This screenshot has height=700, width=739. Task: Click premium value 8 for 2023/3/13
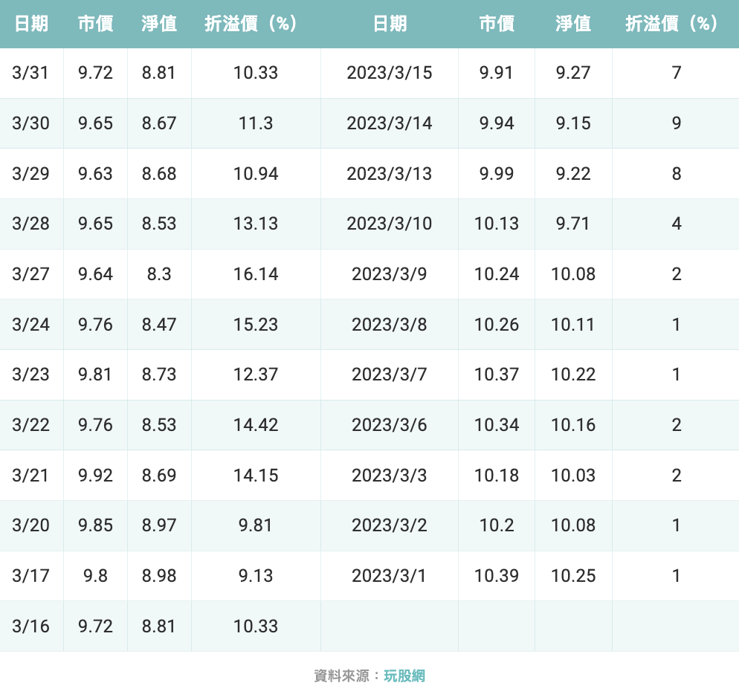click(x=677, y=174)
